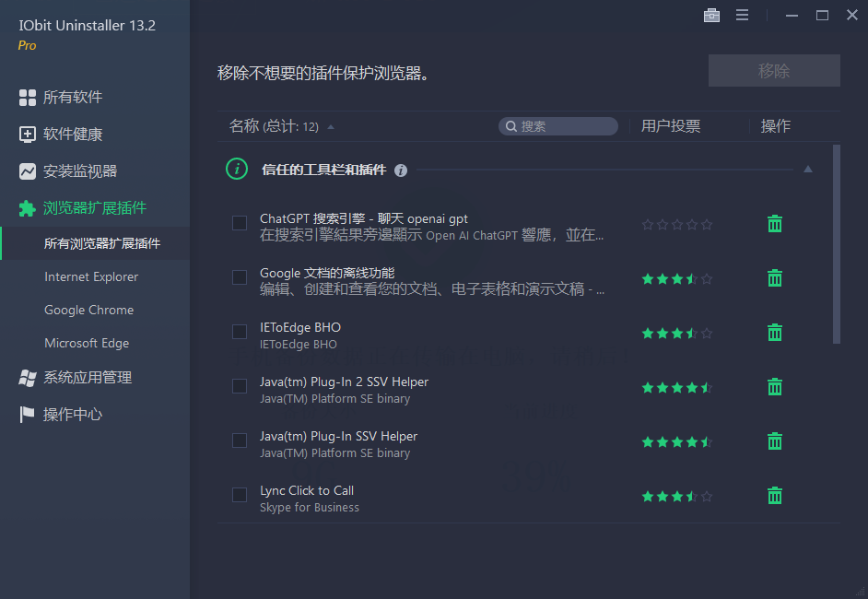Click the 系统应用管理 Windows flag icon
Screen dimensions: 868x599
click(27, 378)
